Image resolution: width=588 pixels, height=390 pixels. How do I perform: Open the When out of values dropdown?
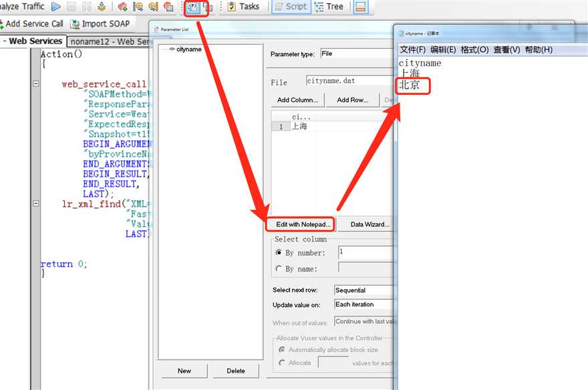pyautogui.click(x=363, y=321)
